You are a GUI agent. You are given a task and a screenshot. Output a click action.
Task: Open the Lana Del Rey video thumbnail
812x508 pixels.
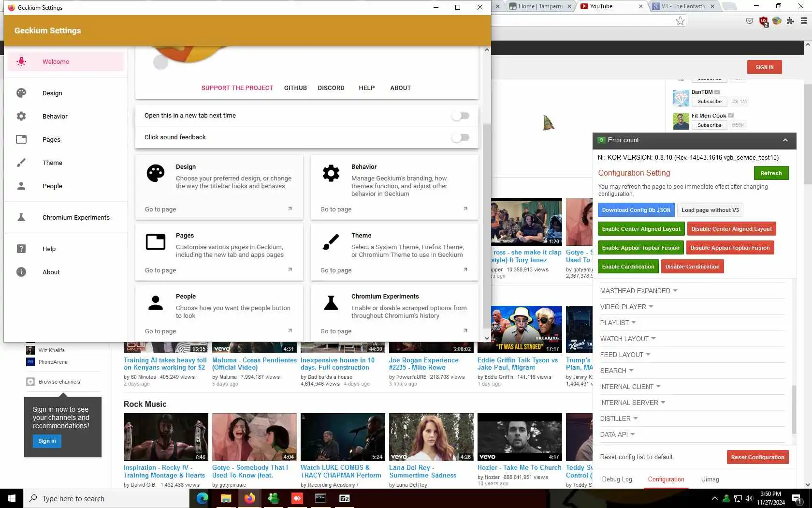click(x=431, y=437)
